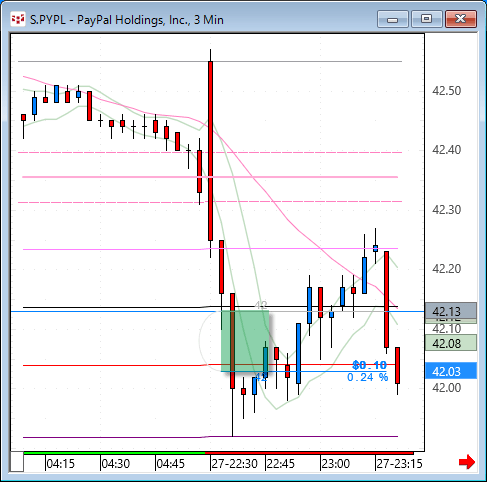Close the S.PYPL chart window

click(461, 19)
